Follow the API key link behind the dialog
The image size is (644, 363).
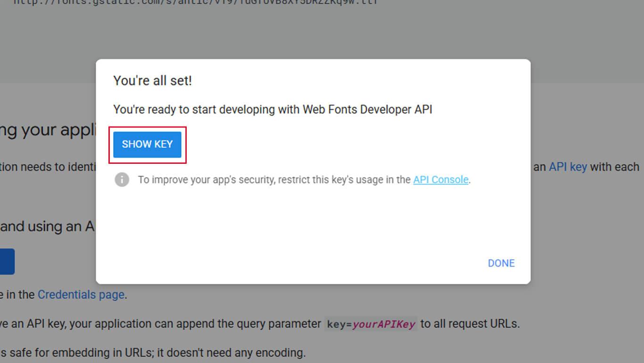[568, 167]
